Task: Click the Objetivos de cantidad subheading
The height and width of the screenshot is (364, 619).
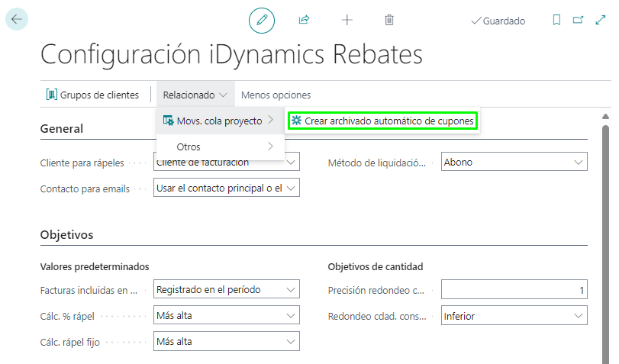Action: [x=375, y=267]
